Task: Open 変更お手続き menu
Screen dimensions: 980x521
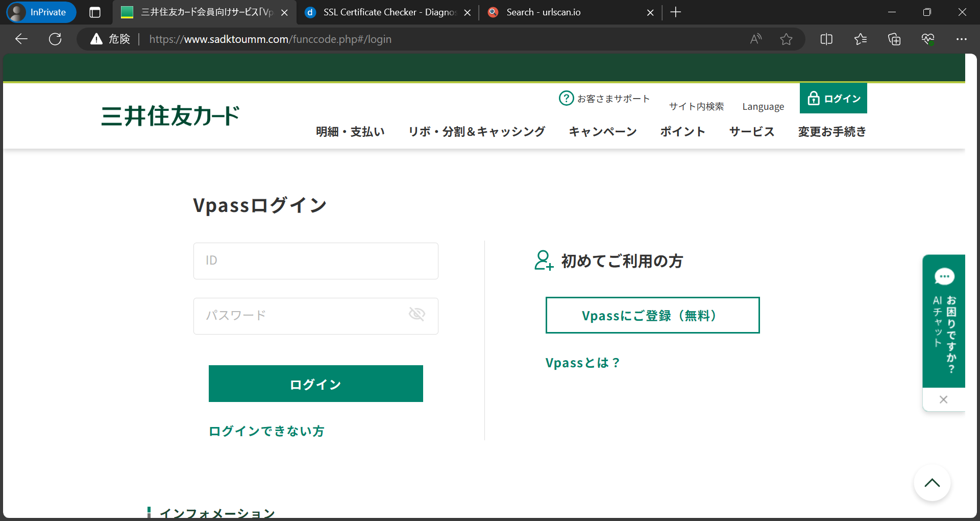Action: pyautogui.click(x=832, y=132)
